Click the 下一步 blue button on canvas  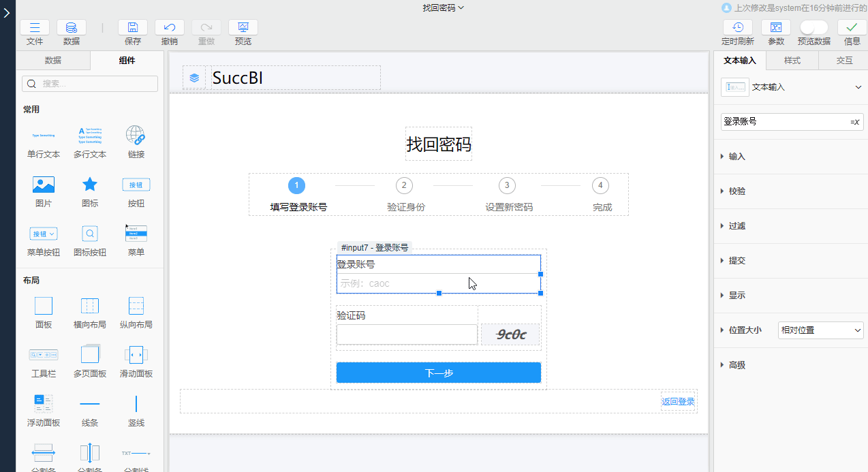pyautogui.click(x=438, y=373)
